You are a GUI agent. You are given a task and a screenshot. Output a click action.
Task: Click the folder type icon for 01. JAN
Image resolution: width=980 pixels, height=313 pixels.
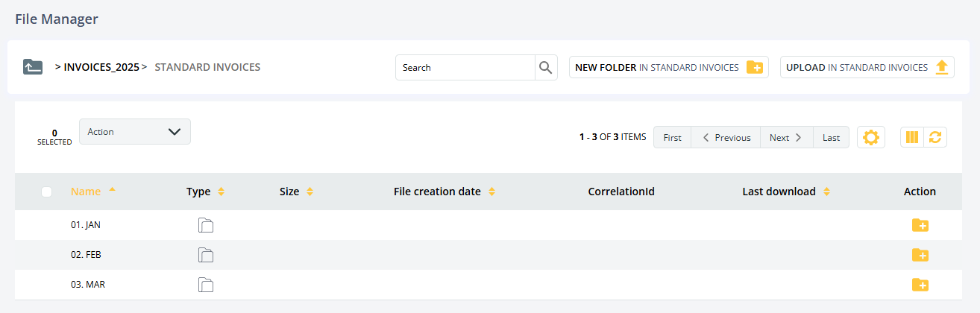coord(205,225)
